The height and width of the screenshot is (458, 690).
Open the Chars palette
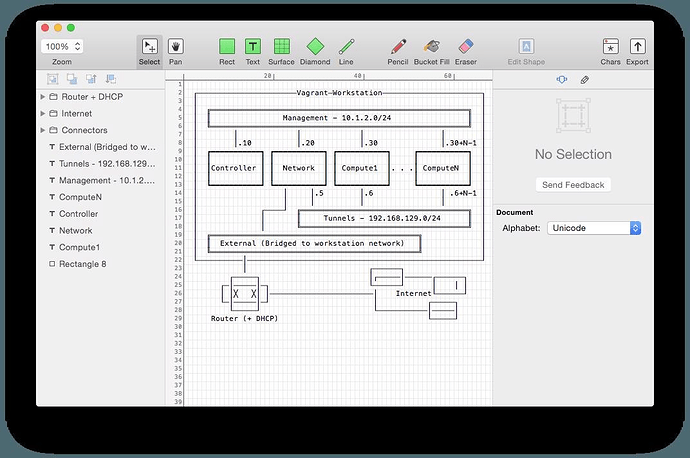[610, 51]
